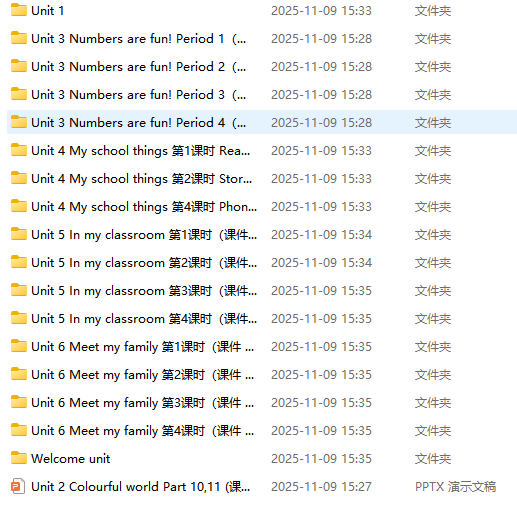Select Unit 6 Meet my family 第3课时 folder name
517x521 pixels.
tap(143, 403)
